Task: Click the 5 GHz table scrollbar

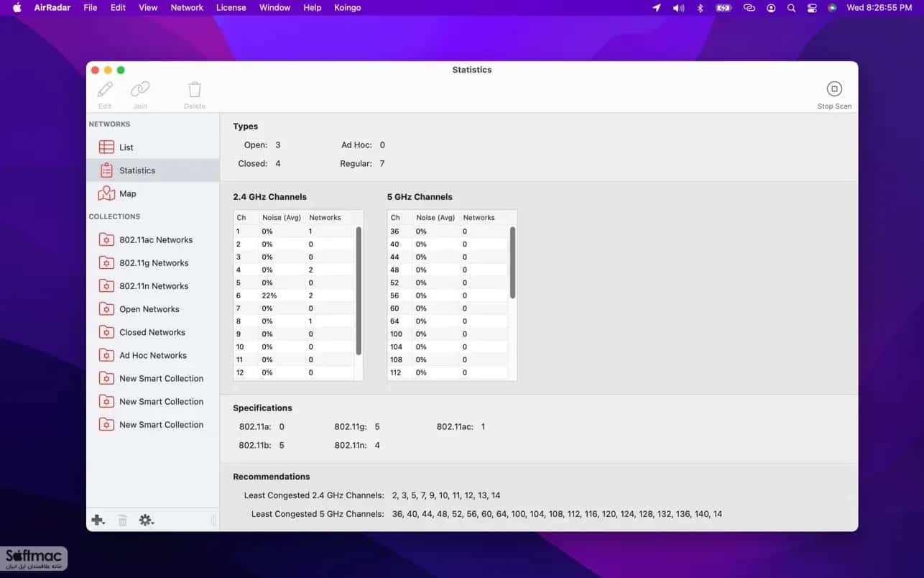Action: tap(512, 262)
